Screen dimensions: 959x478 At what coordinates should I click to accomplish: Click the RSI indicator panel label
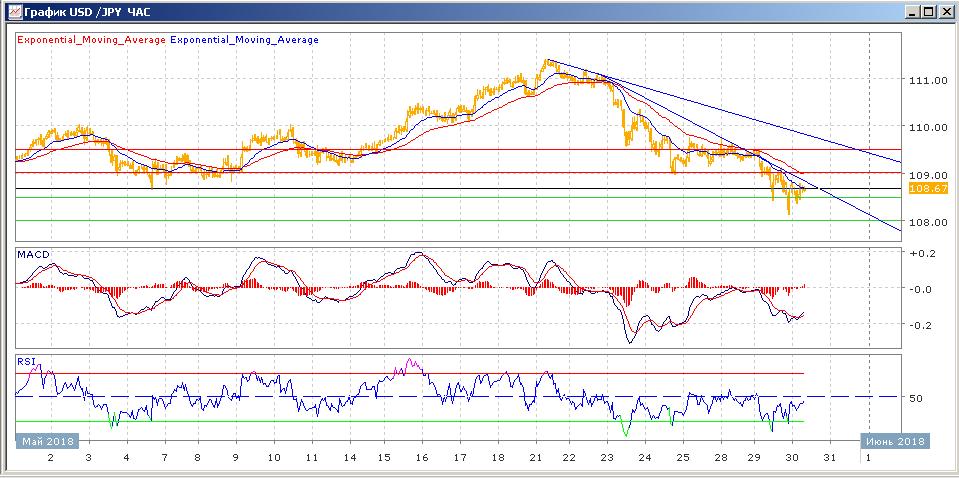pos(26,361)
